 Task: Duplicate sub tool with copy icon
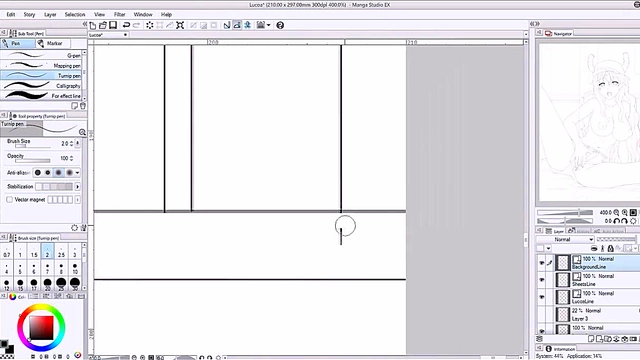point(75,106)
